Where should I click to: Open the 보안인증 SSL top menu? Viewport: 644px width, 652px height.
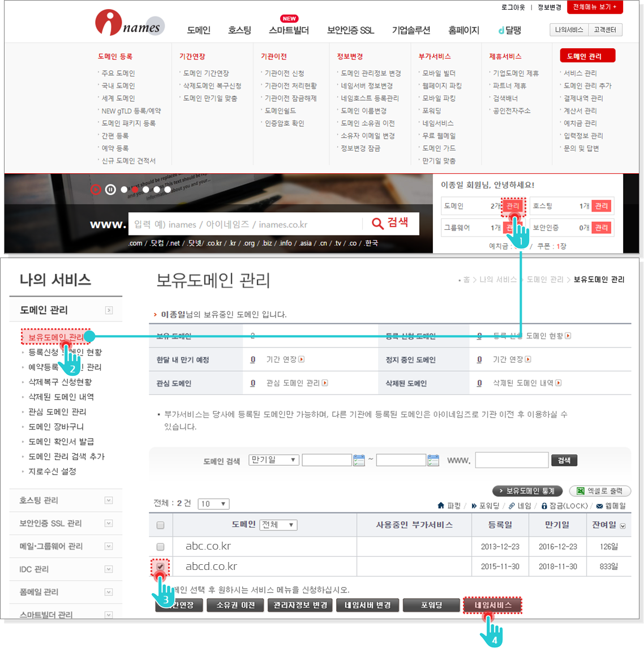pyautogui.click(x=350, y=30)
